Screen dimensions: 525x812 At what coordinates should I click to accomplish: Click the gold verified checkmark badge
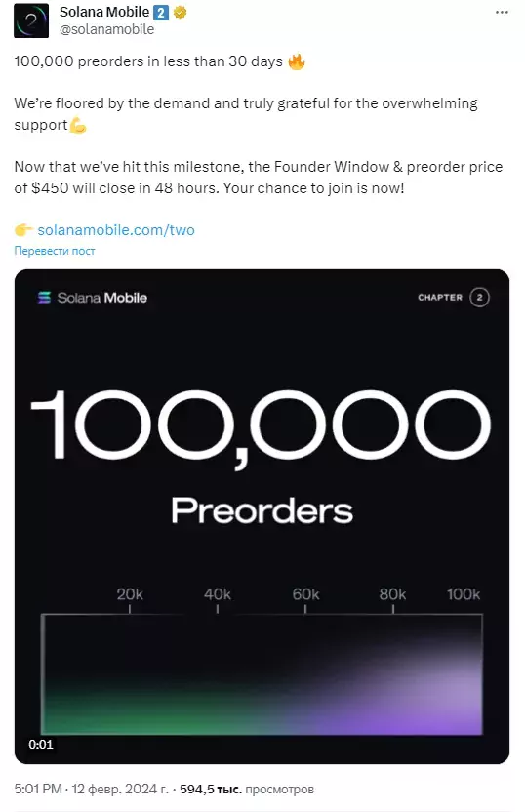point(180,12)
